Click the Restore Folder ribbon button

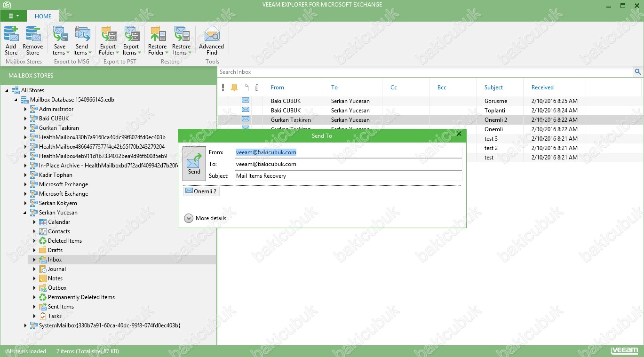point(157,40)
